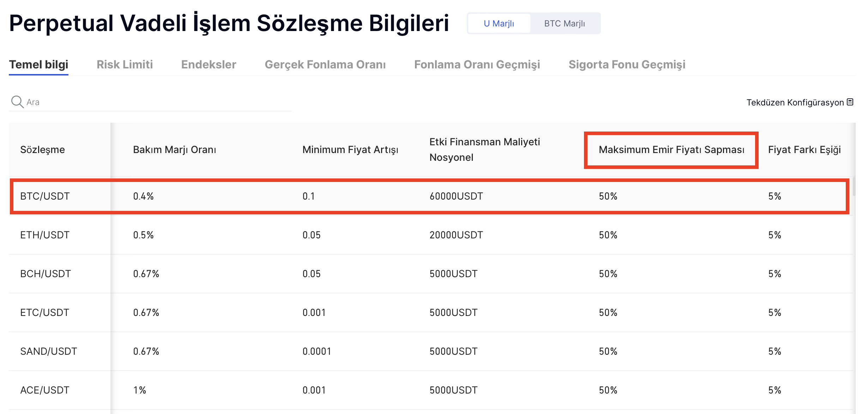Open the Risk Limiti tab
Image resolution: width=868 pixels, height=414 pixels.
(125, 65)
